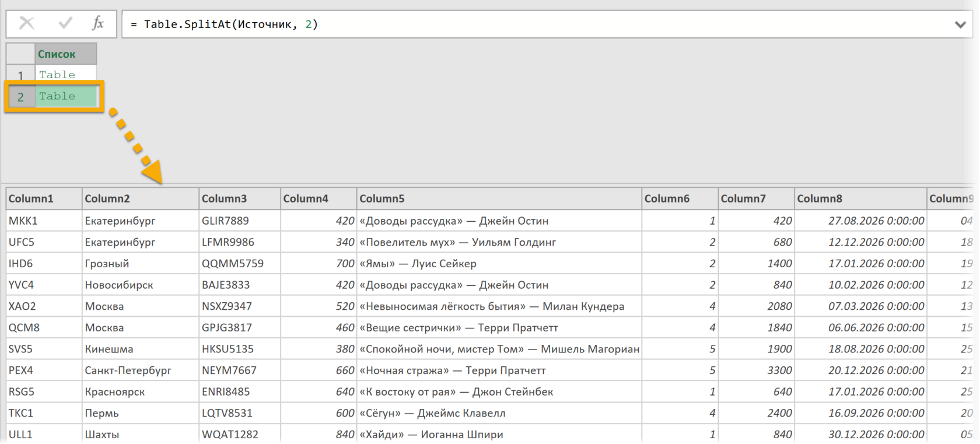Click cell UFC5 in Column1

point(44,242)
